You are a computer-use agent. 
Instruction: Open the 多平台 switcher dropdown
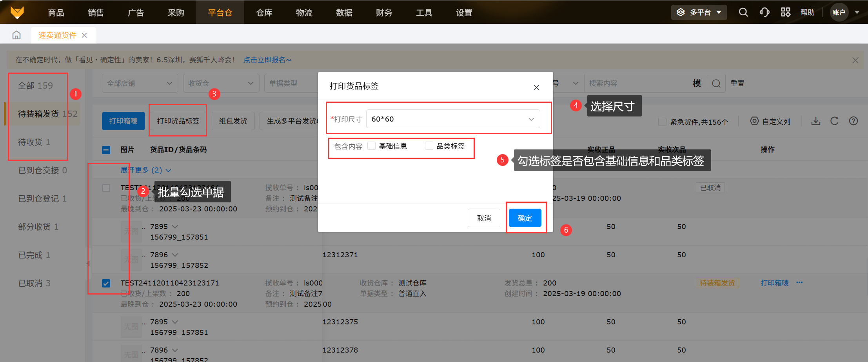click(x=699, y=13)
